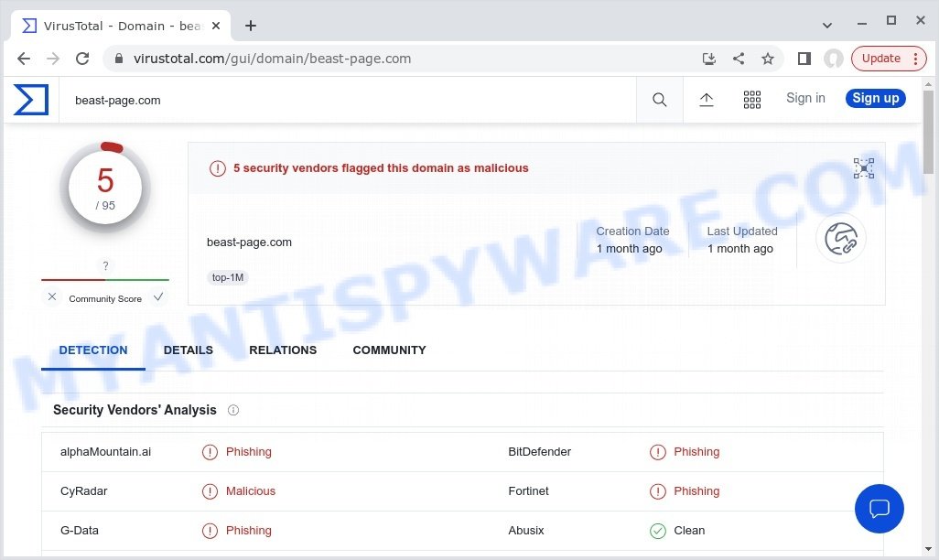Viewport: 939px width, 560px height.
Task: Open the domain graph icon in the summary card
Action: [x=864, y=168]
